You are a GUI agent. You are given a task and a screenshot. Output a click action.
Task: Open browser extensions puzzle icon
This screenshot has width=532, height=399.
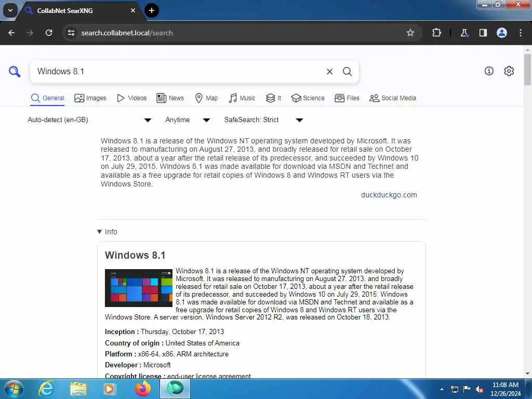pyautogui.click(x=436, y=33)
